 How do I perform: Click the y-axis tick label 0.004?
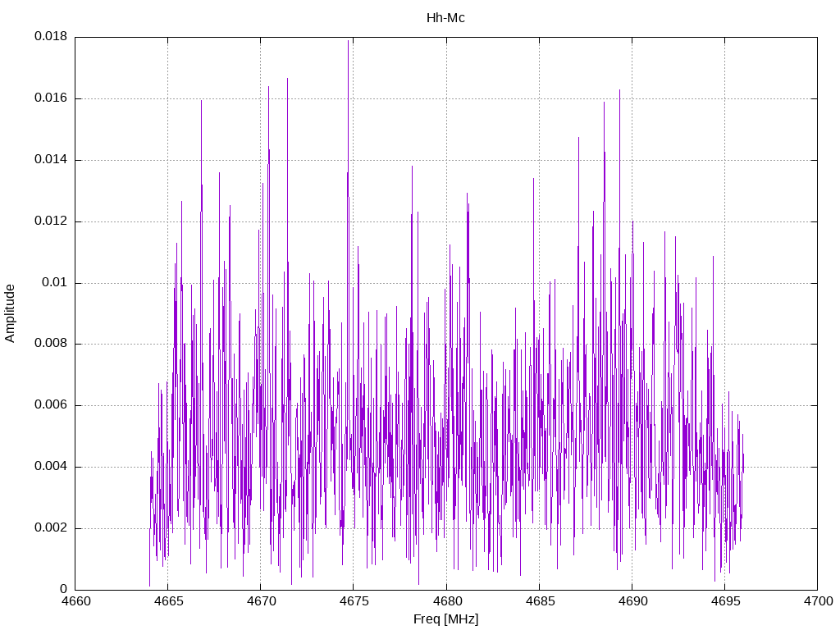(51, 467)
